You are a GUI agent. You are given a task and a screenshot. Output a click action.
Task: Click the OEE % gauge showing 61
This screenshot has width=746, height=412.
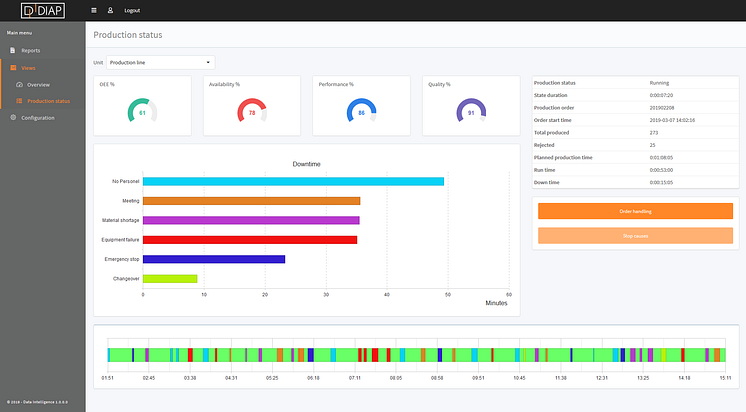click(142, 111)
